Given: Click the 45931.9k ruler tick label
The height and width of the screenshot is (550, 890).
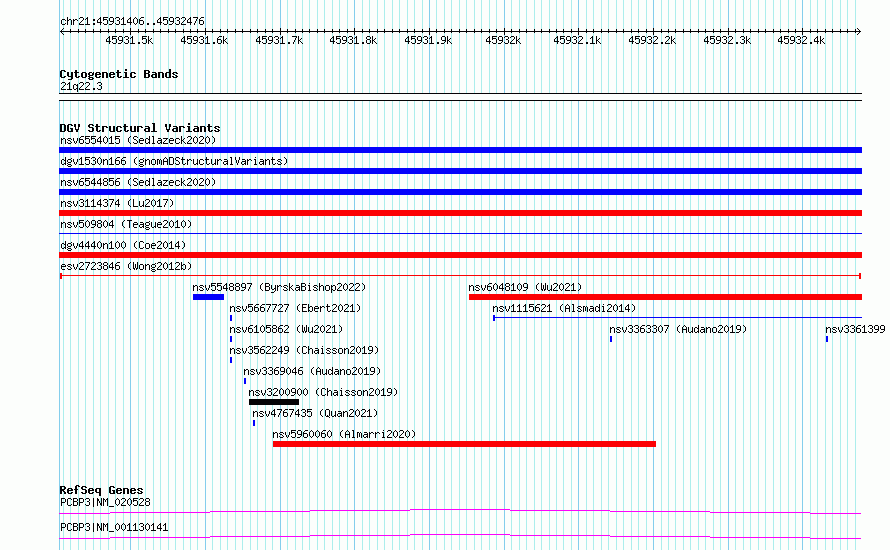Looking at the screenshot, I should pos(429,40).
